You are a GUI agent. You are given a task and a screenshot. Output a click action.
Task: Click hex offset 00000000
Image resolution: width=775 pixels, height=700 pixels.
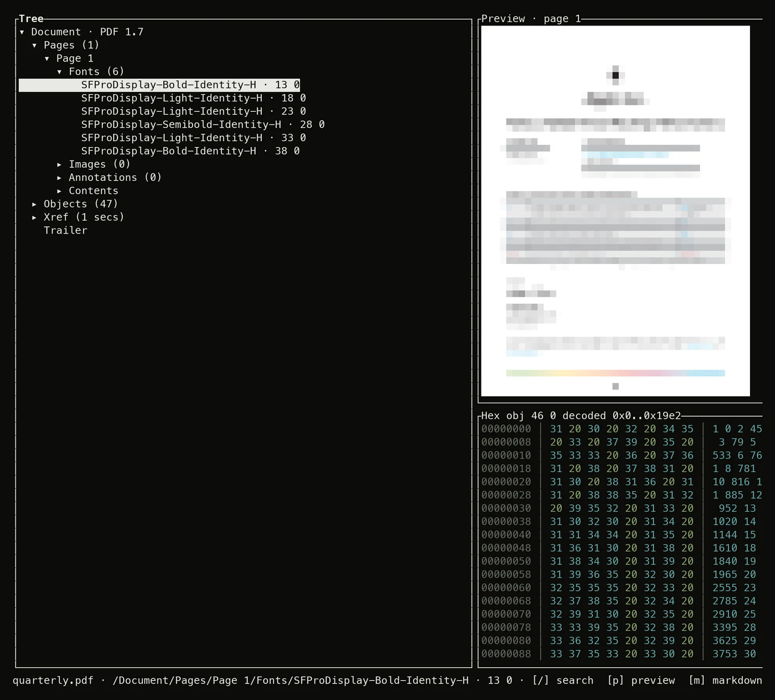point(506,429)
